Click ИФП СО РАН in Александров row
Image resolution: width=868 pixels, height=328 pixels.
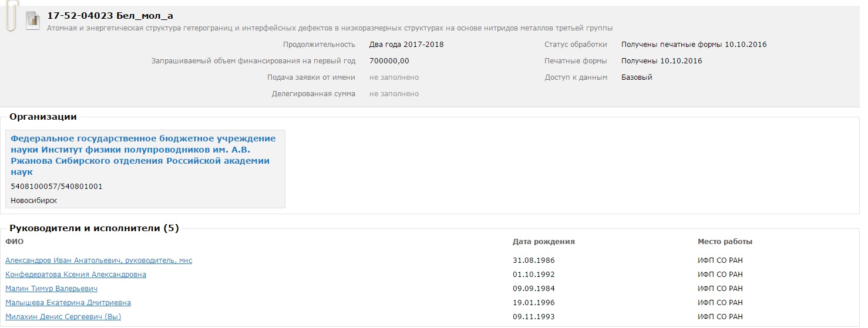click(x=720, y=261)
